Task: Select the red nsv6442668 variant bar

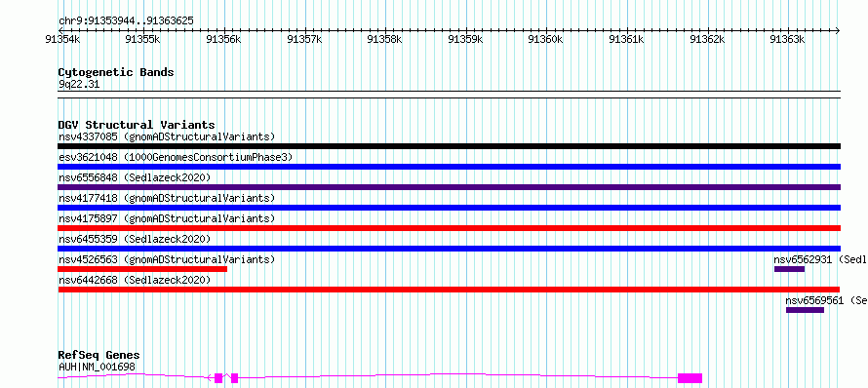Action: point(449,290)
